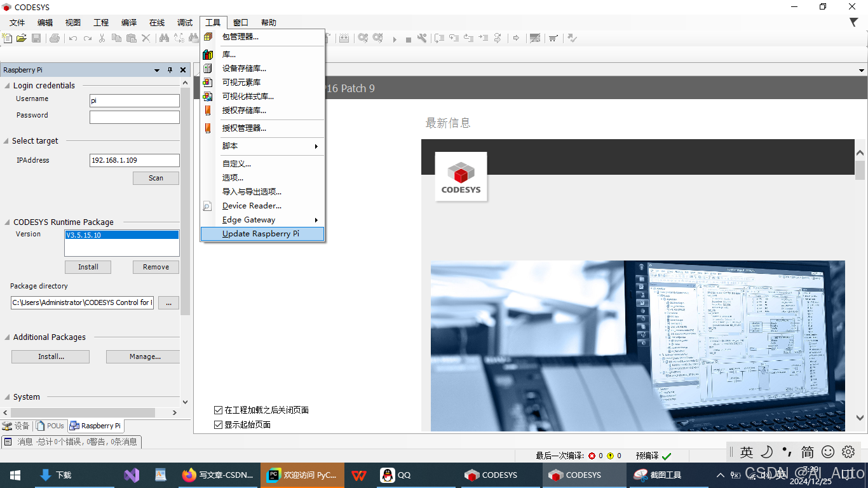Open 库 library menu entry
This screenshot has height=488, width=868.
(x=262, y=55)
